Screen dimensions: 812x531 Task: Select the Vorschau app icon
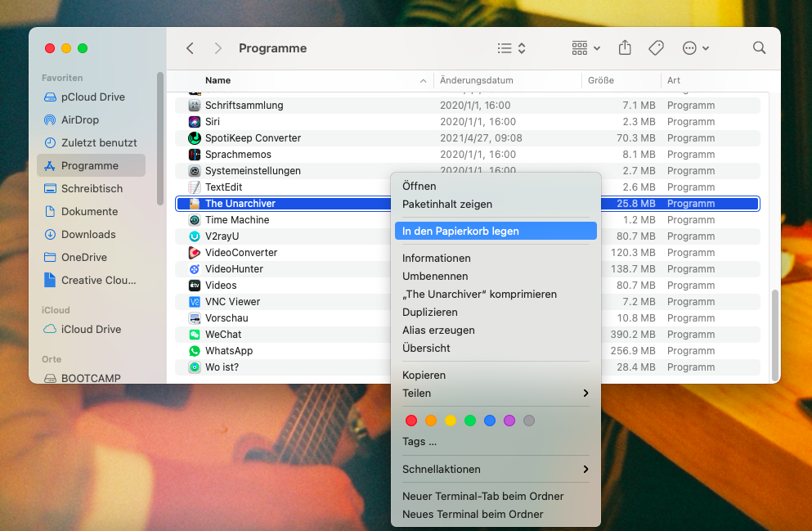point(194,318)
